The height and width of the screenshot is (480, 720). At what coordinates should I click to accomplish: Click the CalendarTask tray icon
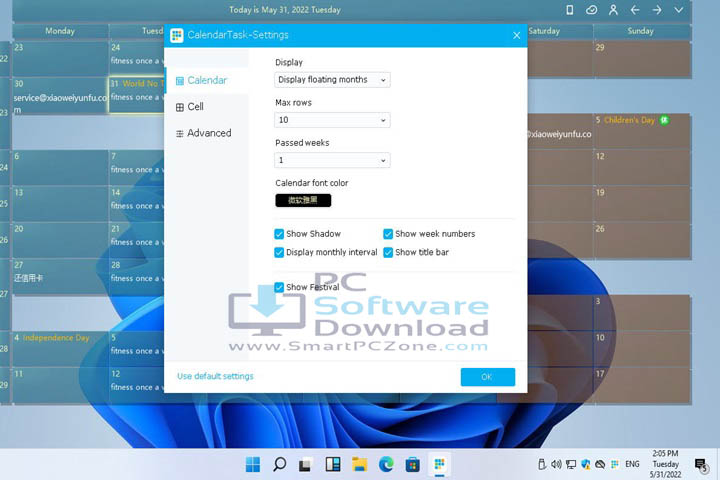coord(615,464)
